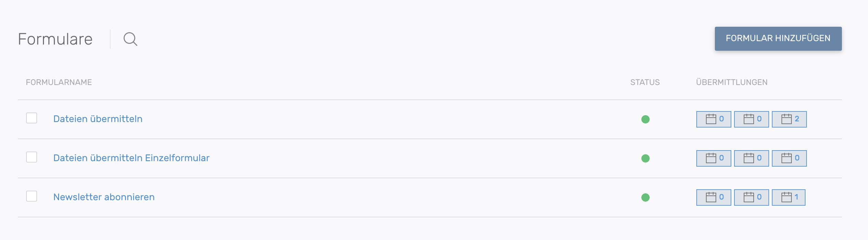
Task: Click the Übermittlungen column header
Action: pyautogui.click(x=732, y=82)
